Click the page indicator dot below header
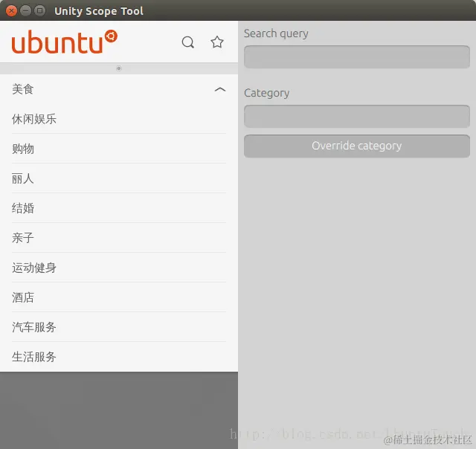This screenshot has height=449, width=476. click(x=119, y=68)
